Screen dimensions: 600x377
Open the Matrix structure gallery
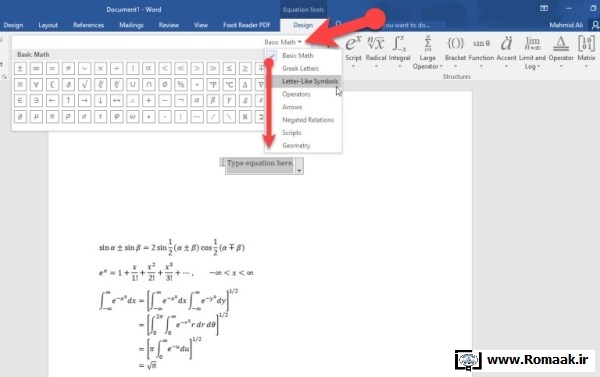coord(586,51)
